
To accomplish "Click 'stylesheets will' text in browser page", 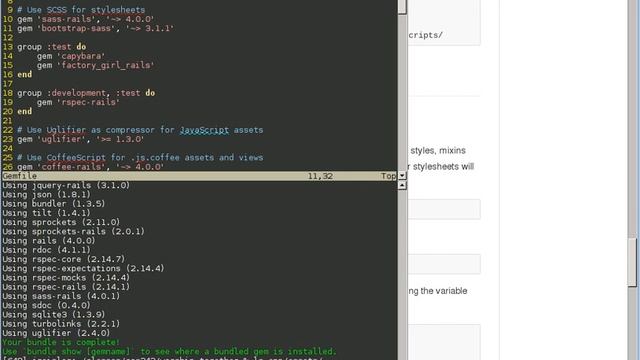I will (443, 167).
